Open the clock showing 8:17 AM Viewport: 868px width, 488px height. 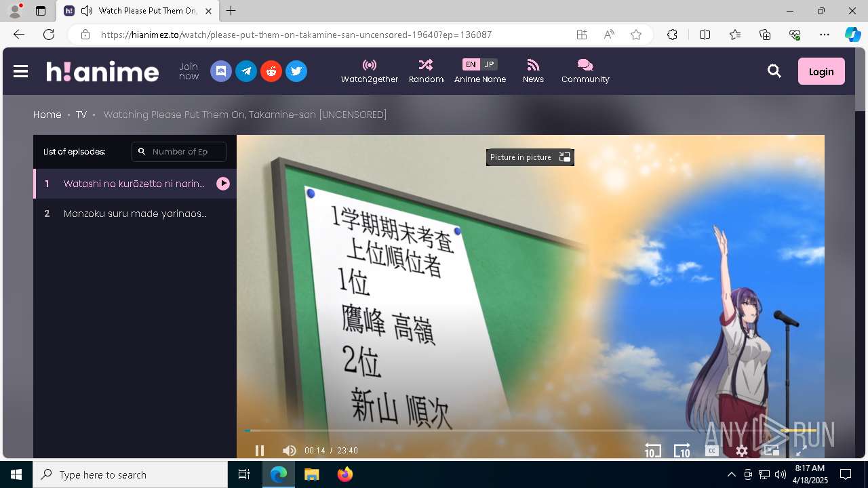coord(809,474)
